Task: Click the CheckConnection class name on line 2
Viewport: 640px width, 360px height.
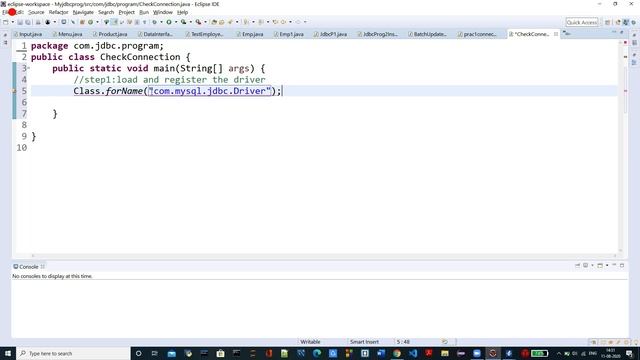Action: (140, 57)
